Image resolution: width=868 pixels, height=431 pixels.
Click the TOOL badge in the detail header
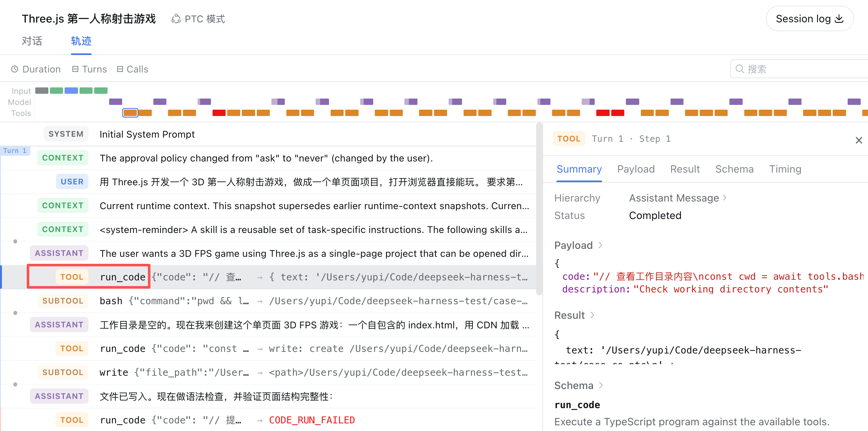tap(569, 139)
